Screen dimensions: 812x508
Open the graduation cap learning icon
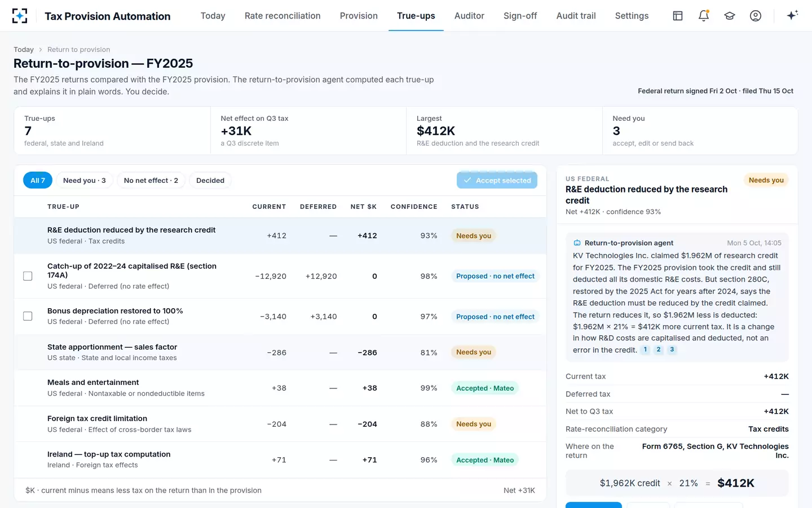pyautogui.click(x=730, y=16)
